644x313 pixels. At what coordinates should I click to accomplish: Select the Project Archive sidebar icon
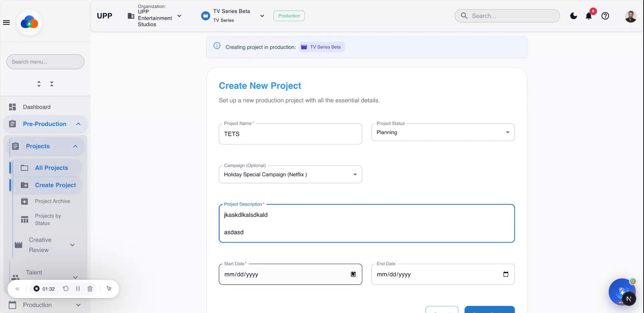pos(24,201)
